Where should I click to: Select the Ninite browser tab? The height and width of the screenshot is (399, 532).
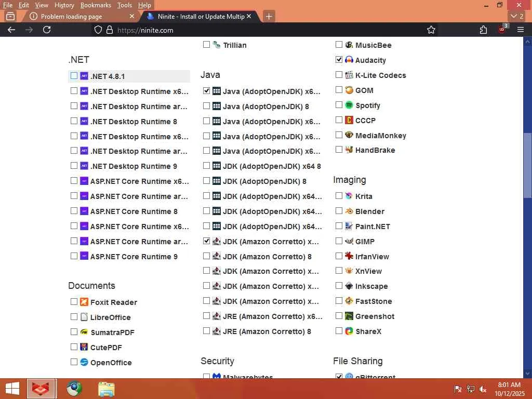[200, 16]
